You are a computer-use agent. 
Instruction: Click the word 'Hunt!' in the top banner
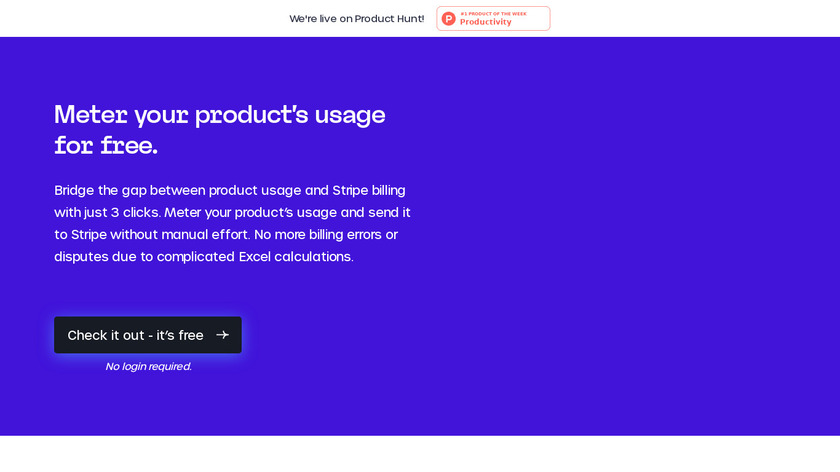click(x=408, y=19)
